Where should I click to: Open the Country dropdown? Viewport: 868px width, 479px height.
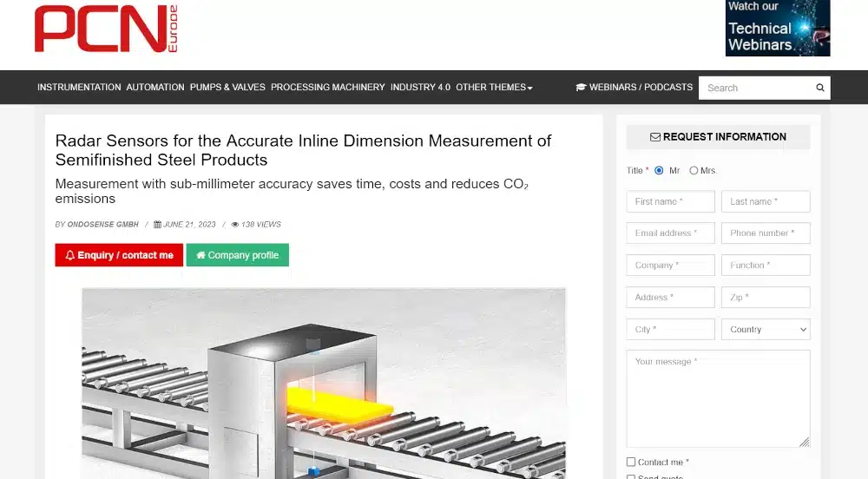click(766, 329)
